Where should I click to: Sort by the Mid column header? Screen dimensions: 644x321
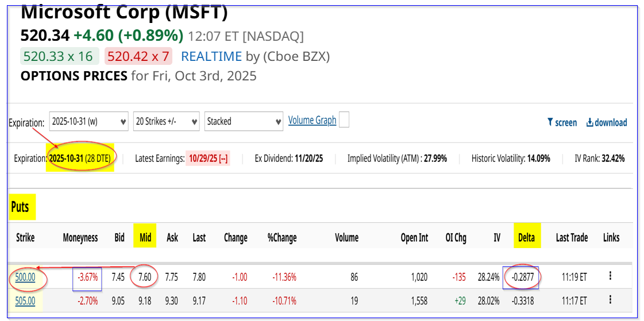(145, 237)
